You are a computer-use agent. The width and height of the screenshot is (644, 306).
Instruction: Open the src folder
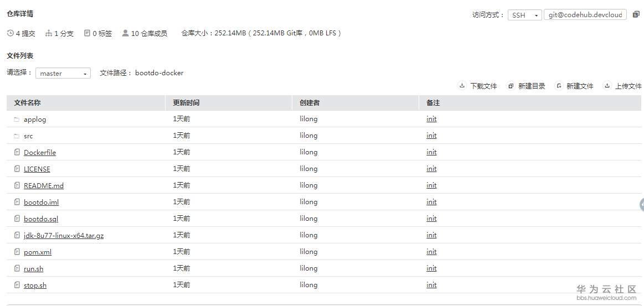[x=28, y=136]
